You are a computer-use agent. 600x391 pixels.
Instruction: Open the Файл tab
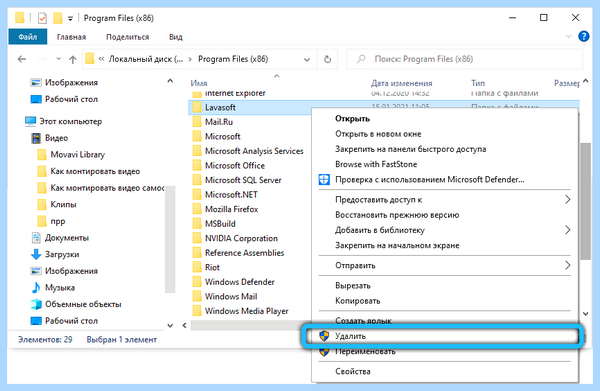click(28, 37)
